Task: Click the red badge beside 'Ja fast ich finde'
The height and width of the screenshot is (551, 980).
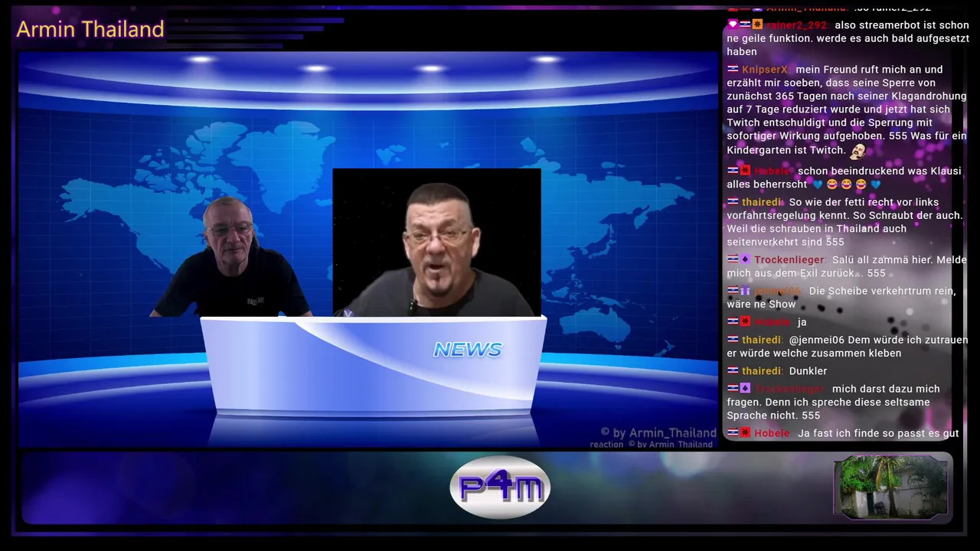Action: (745, 433)
